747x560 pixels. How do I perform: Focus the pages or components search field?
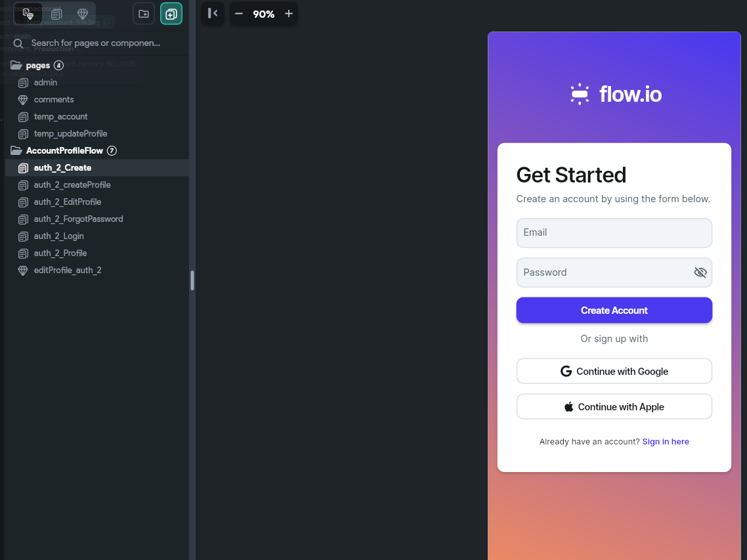(x=96, y=43)
